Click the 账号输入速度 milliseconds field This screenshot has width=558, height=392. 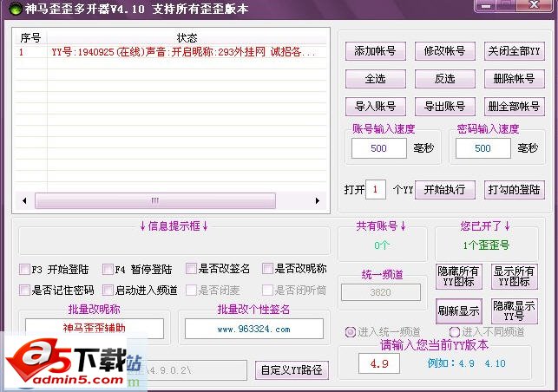[379, 148]
